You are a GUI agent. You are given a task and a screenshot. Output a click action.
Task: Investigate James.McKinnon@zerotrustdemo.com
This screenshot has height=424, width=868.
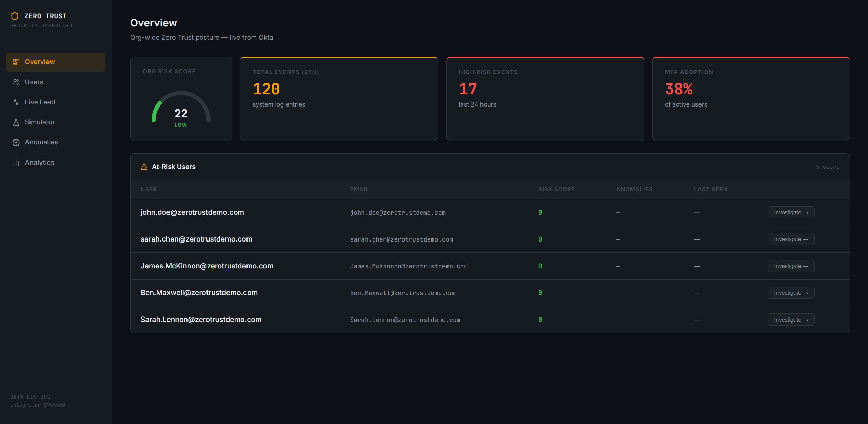coord(791,266)
